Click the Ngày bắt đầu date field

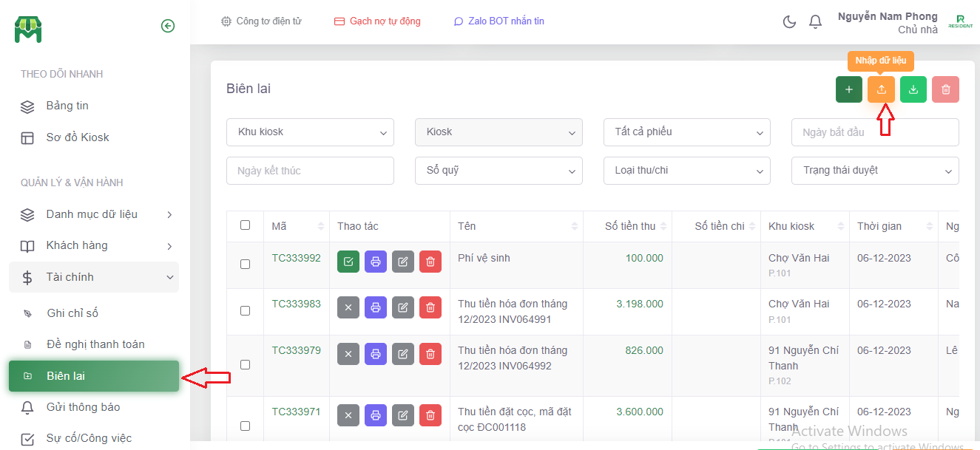click(x=875, y=132)
